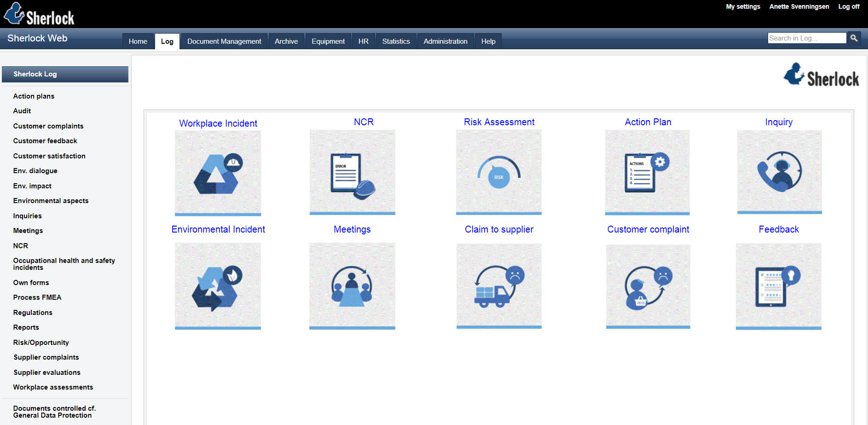The height and width of the screenshot is (425, 868).
Task: Open the Claim to supplier truck icon
Action: 499,286
